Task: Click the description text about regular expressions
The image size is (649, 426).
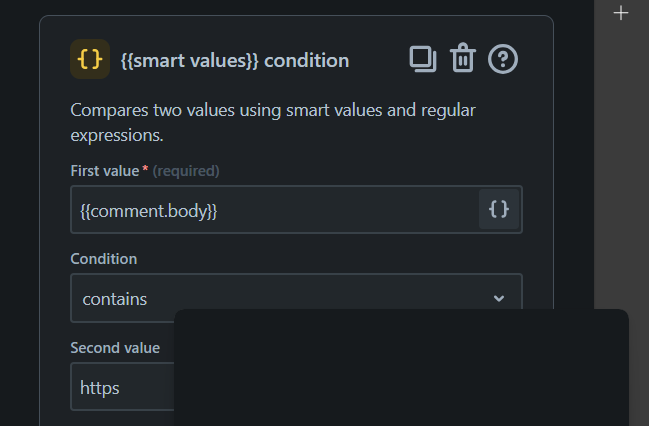Action: pos(273,122)
